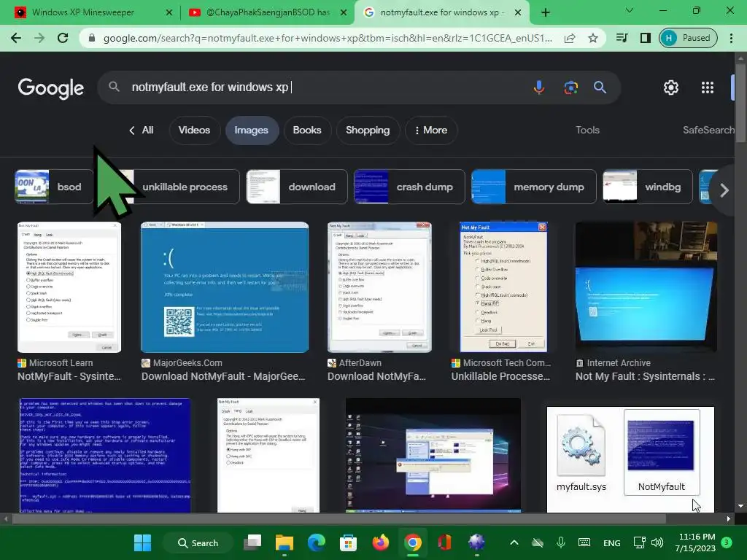Open the classic blue BSOD text thumbnail
Screen dimensions: 747x560
(105, 455)
